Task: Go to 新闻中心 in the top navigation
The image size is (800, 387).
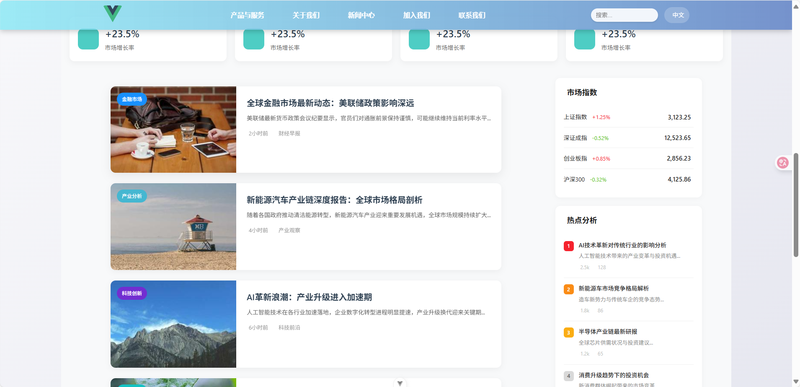Action: click(361, 15)
